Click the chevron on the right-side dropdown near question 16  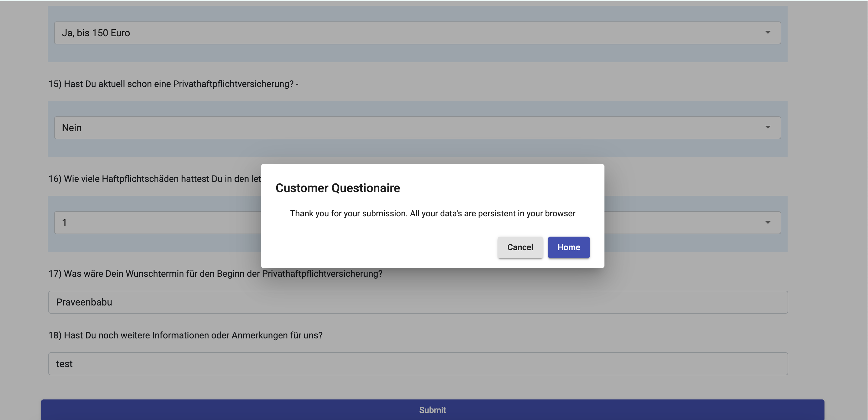pos(768,222)
